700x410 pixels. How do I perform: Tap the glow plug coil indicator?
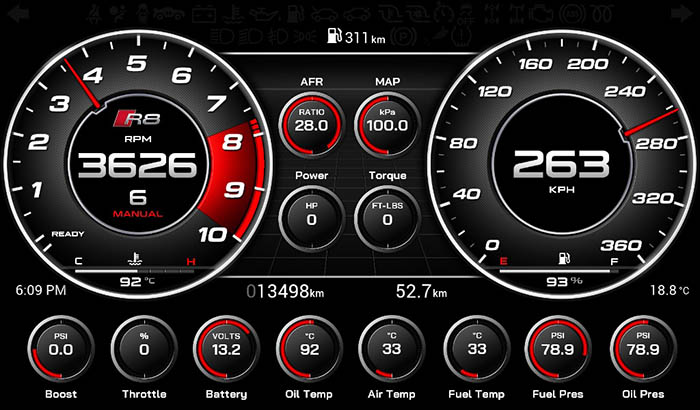point(601,14)
